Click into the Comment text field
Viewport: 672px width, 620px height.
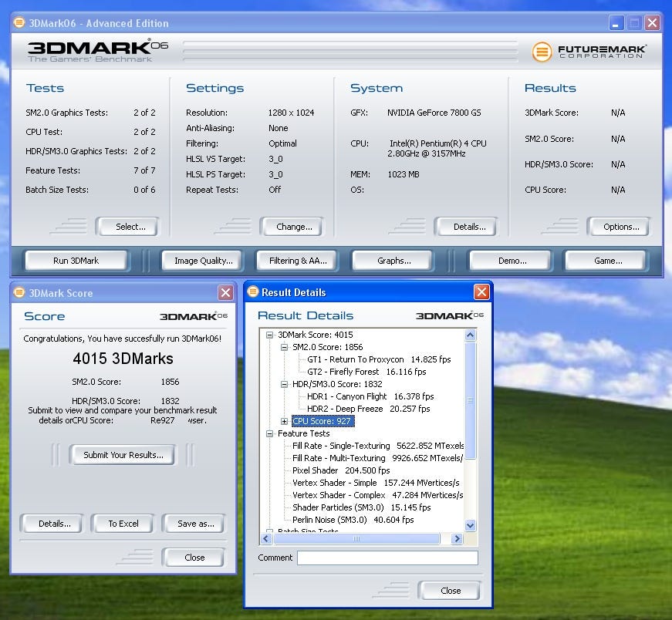(x=387, y=558)
